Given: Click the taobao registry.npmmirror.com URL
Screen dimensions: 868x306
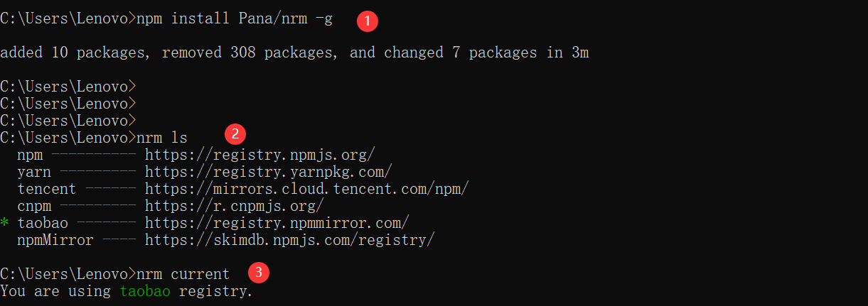Looking at the screenshot, I should point(277,223).
